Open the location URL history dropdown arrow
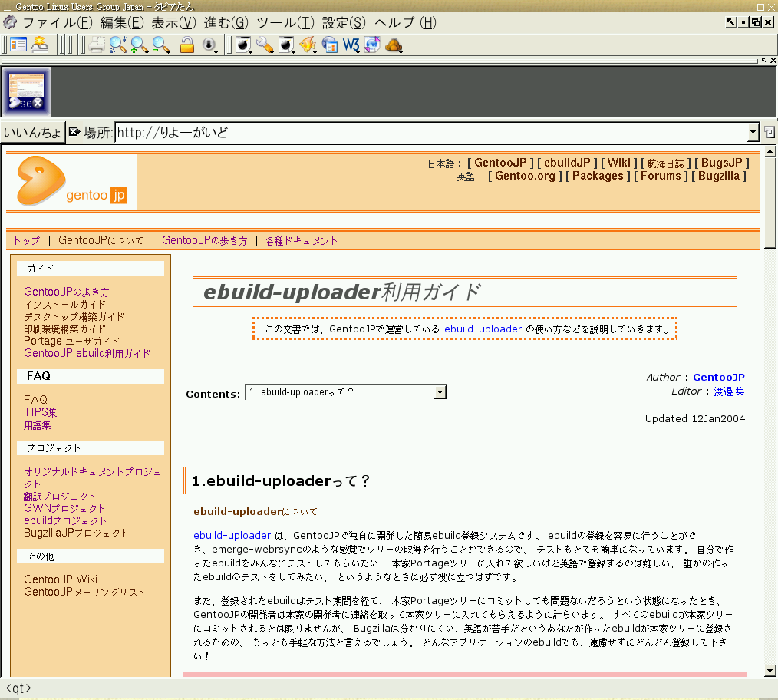Screen dimensions: 778x700 click(753, 132)
